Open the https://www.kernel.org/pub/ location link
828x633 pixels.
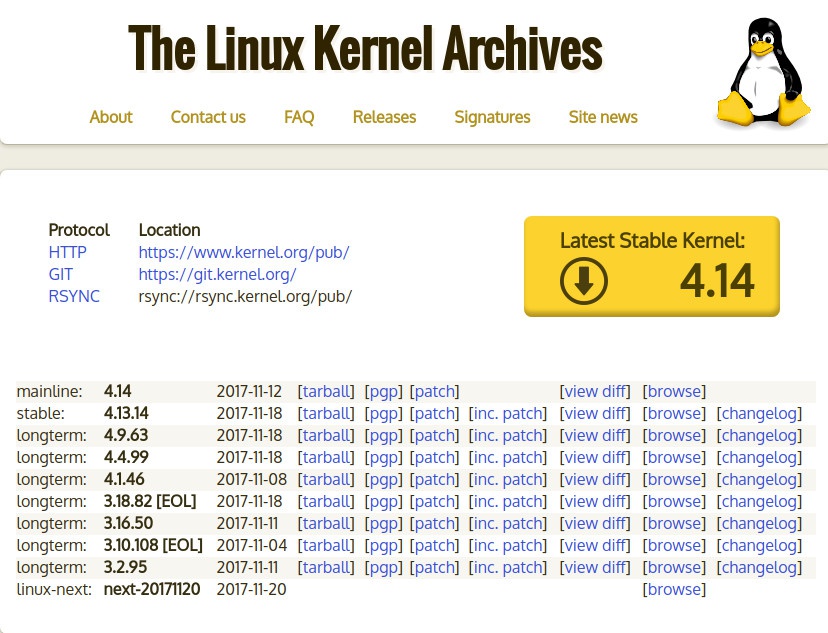coord(244,252)
